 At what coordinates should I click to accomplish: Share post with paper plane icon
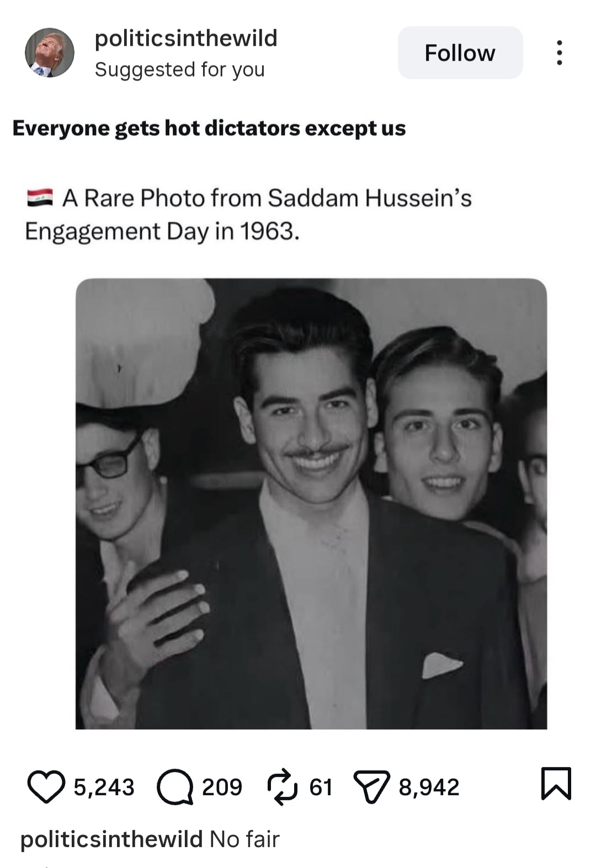(371, 787)
